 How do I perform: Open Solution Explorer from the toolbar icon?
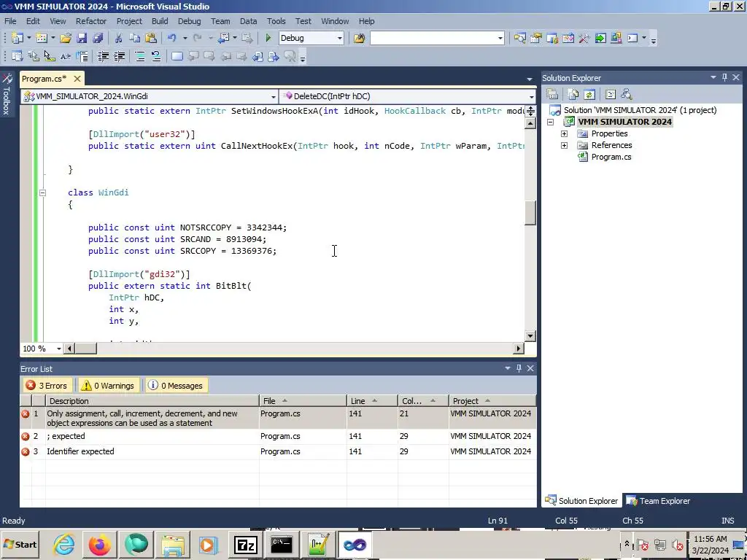[519, 38]
